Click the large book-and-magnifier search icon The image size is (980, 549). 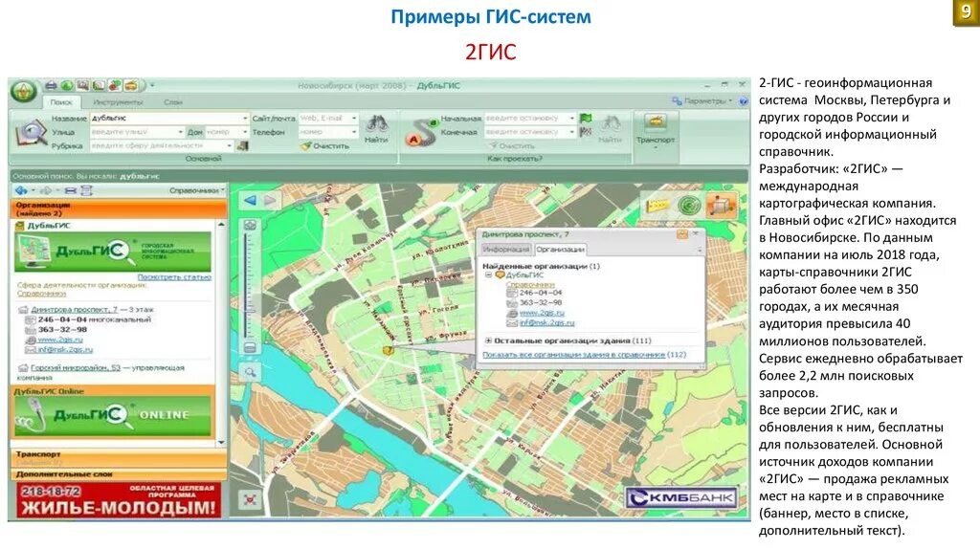(x=31, y=132)
